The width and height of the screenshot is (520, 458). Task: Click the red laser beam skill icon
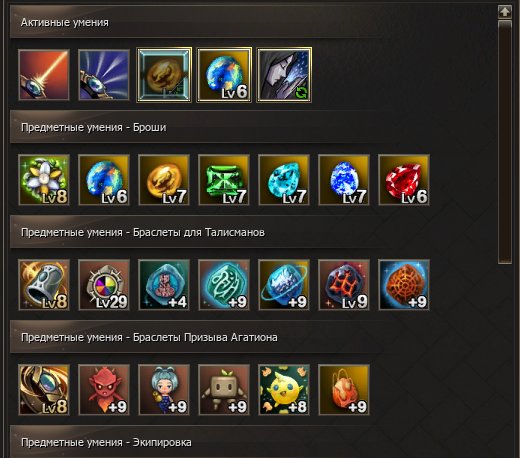point(44,75)
